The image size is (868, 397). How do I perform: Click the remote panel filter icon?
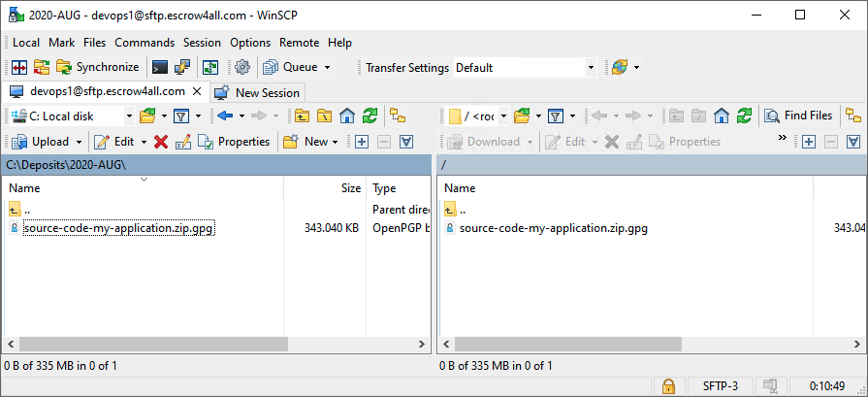click(556, 116)
